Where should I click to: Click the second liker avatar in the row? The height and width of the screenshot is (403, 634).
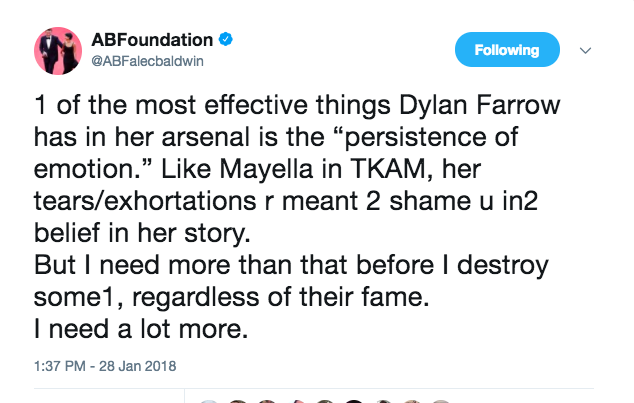pos(238,402)
